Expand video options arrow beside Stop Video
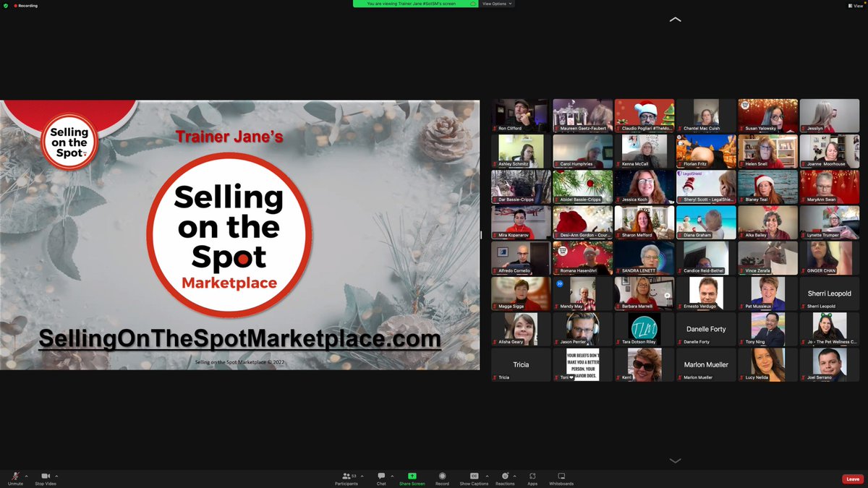 [56, 476]
